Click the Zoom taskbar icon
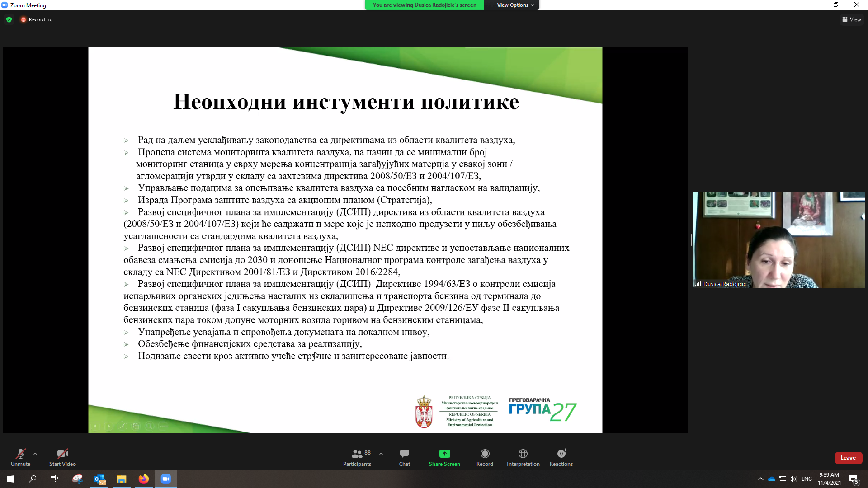Image resolution: width=868 pixels, height=488 pixels. (165, 479)
